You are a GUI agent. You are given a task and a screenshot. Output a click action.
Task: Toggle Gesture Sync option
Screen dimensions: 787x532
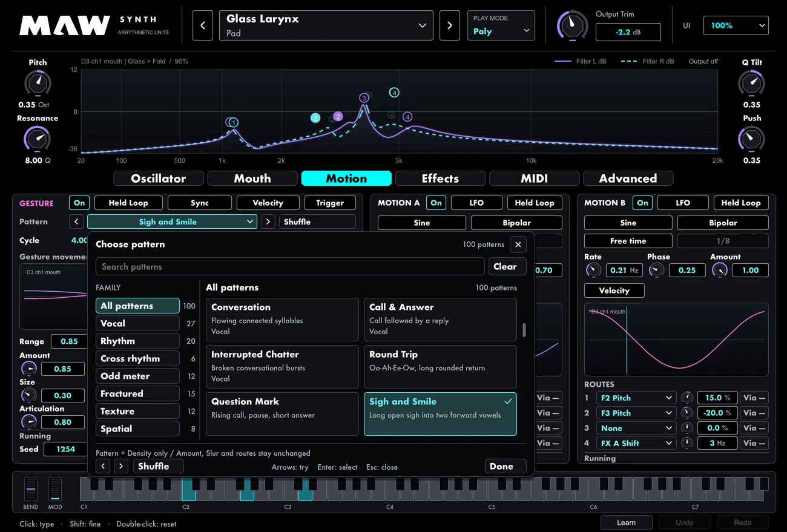(200, 203)
